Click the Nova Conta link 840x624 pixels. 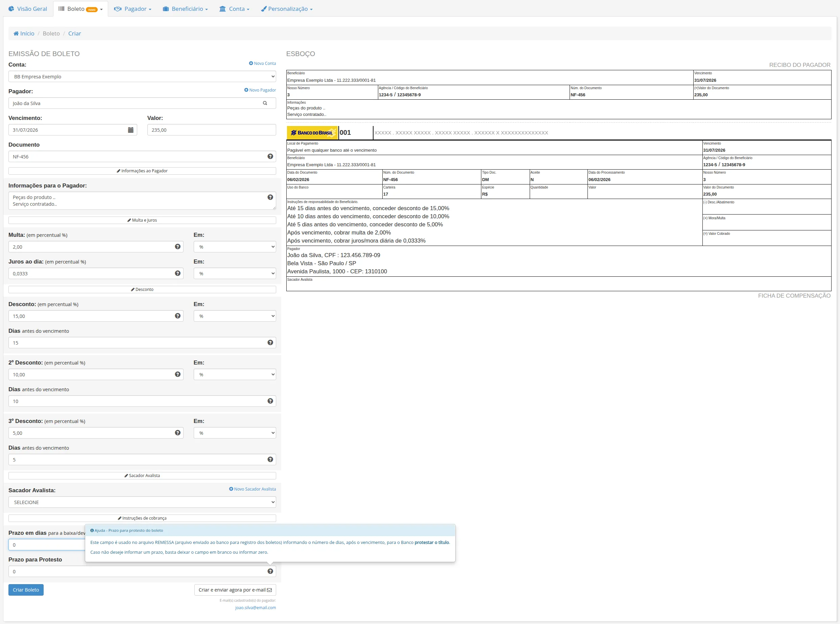click(262, 64)
